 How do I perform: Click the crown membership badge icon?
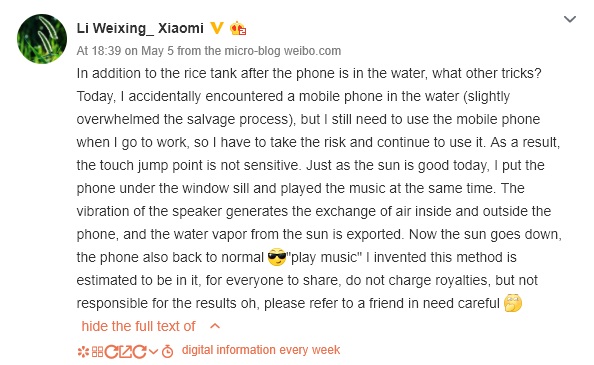(x=238, y=28)
